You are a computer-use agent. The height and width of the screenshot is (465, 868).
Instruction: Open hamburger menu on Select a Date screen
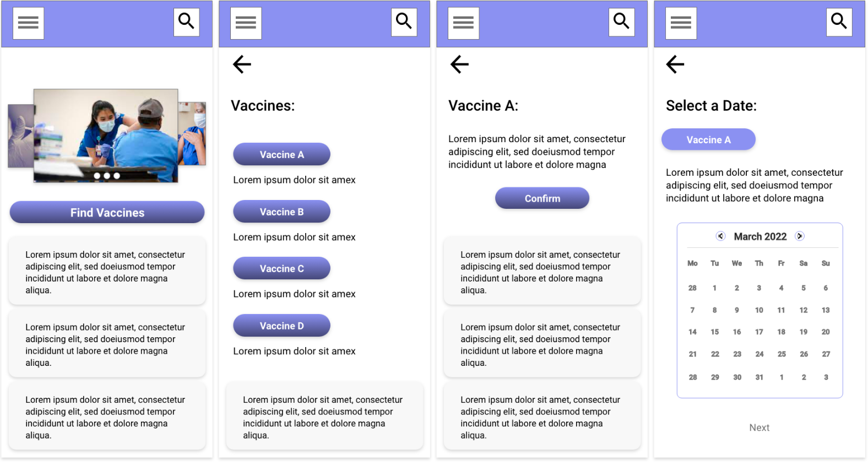pos(681,23)
